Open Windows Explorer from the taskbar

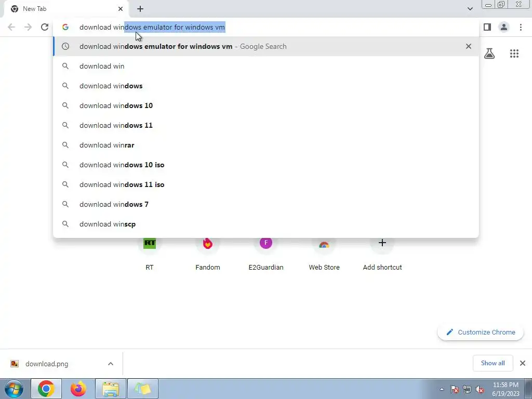(111, 389)
